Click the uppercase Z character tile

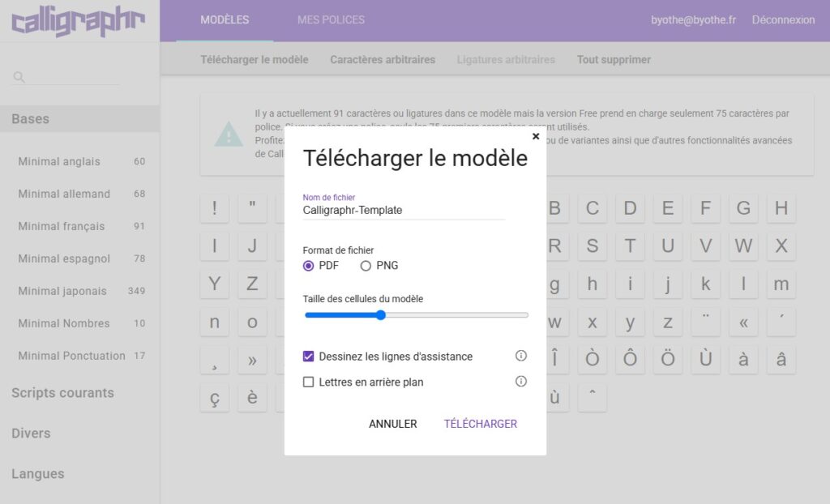click(x=252, y=284)
